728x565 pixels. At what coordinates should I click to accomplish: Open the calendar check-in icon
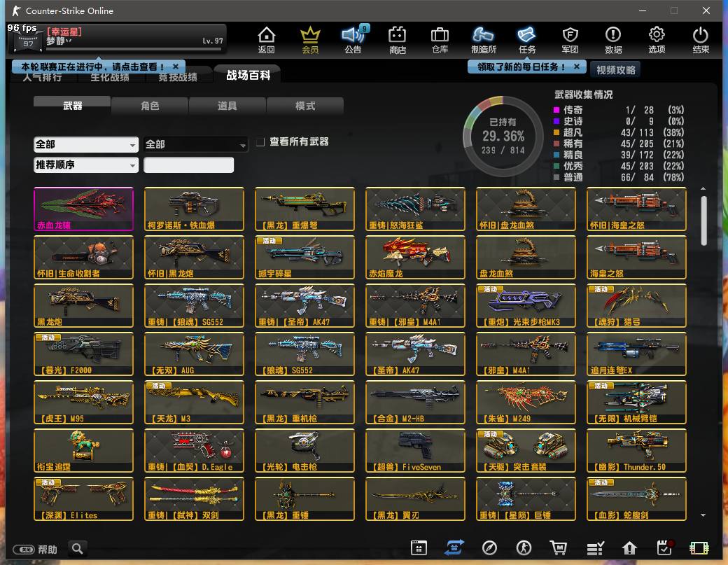[x=665, y=547]
